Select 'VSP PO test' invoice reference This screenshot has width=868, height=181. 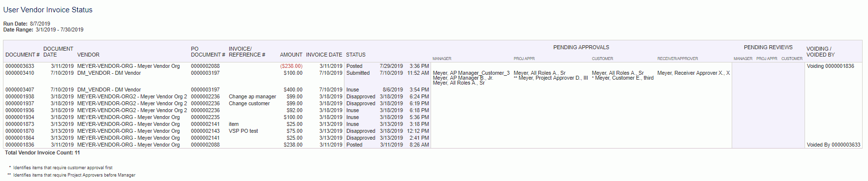243,131
